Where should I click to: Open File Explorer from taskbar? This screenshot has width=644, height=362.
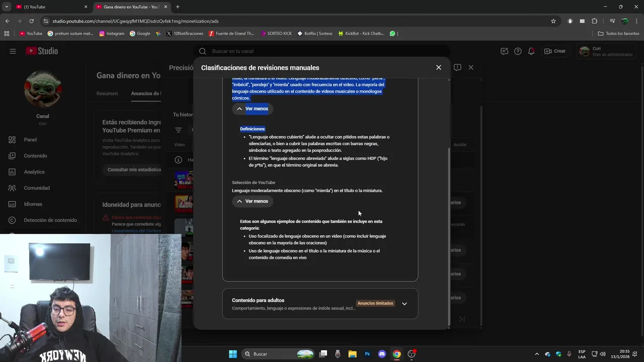(353, 354)
